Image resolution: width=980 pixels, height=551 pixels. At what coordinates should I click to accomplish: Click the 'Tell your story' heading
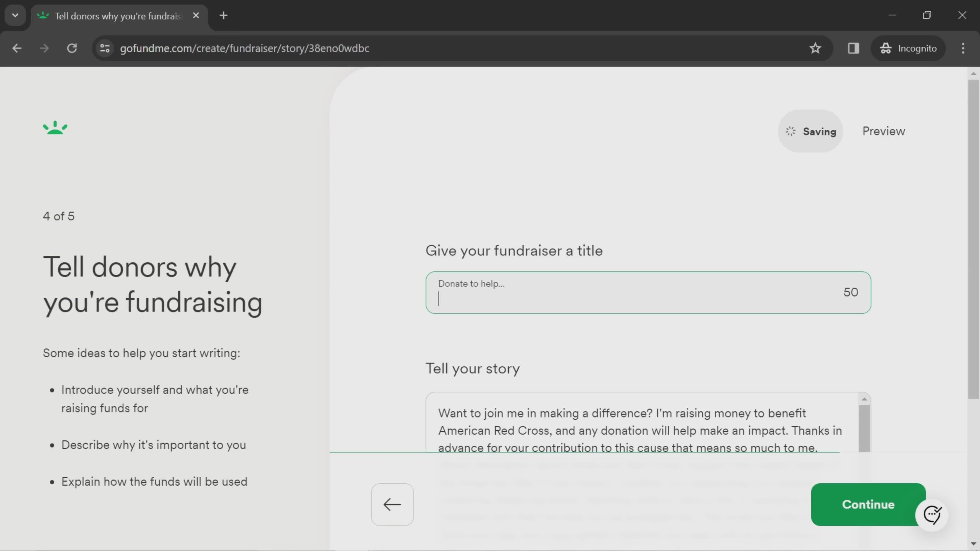[472, 369]
